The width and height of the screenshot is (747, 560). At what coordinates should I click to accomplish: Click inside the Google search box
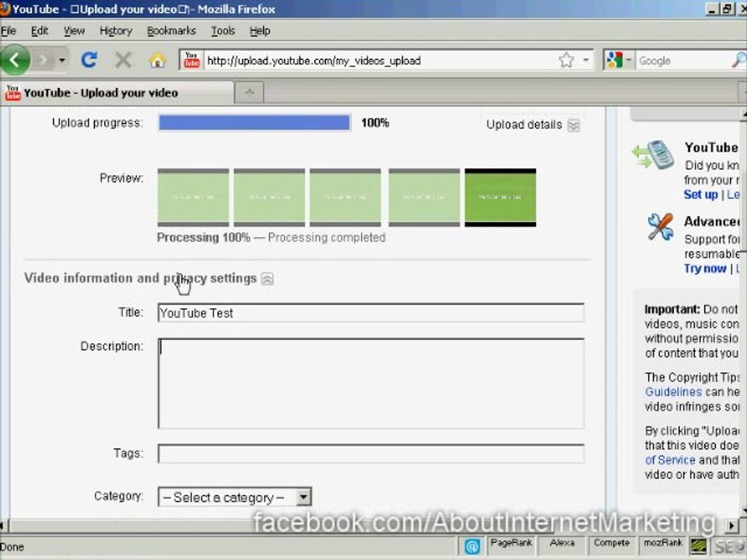point(682,61)
